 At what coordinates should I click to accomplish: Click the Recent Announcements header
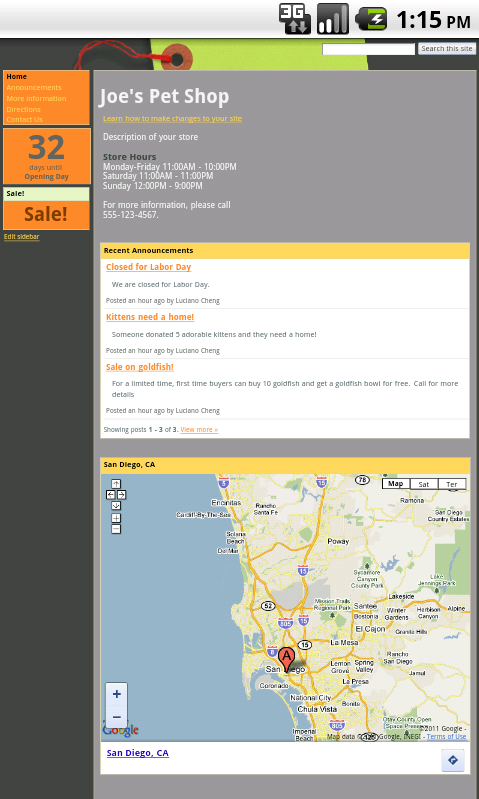pyautogui.click(x=285, y=250)
